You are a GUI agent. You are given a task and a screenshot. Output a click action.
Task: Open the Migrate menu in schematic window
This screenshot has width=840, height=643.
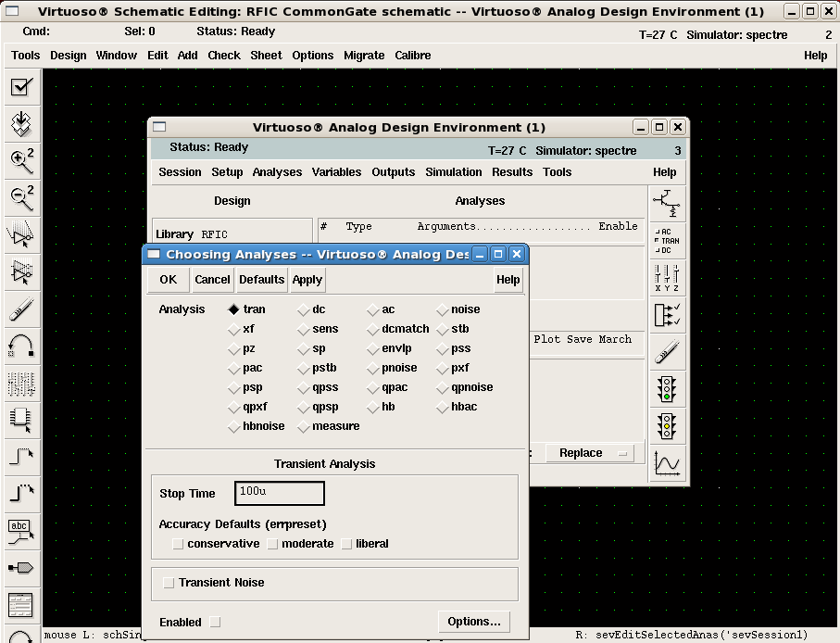(364, 56)
